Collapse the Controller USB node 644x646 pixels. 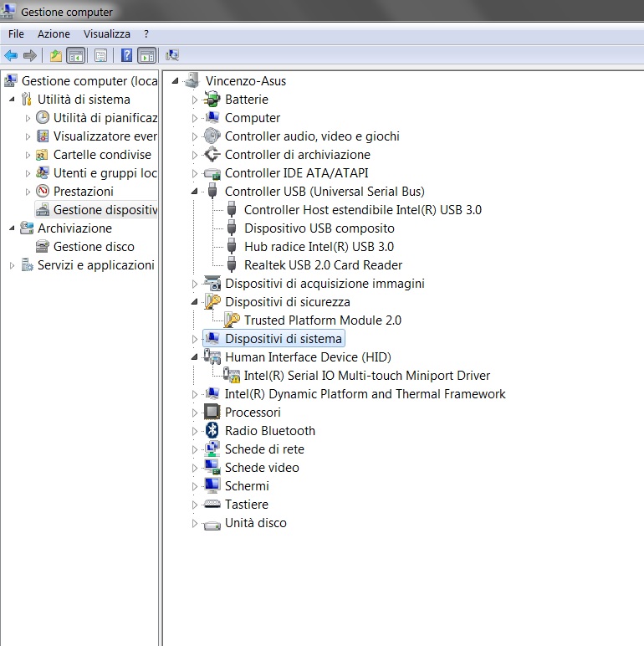pyautogui.click(x=194, y=191)
